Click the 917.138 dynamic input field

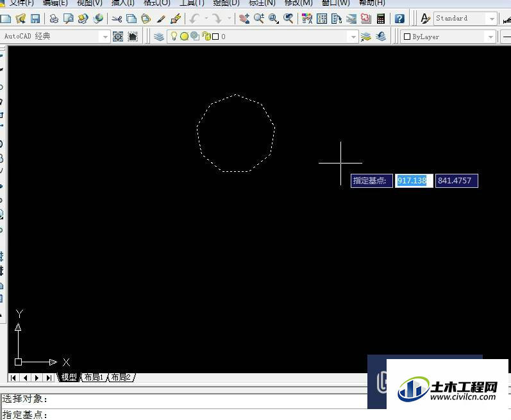(x=414, y=181)
